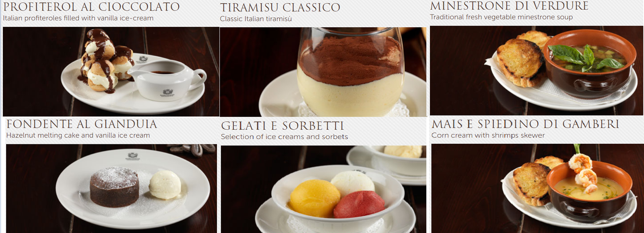
Task: Click the 'Profiterol al Cioccolato' heading
Action: pos(91,7)
